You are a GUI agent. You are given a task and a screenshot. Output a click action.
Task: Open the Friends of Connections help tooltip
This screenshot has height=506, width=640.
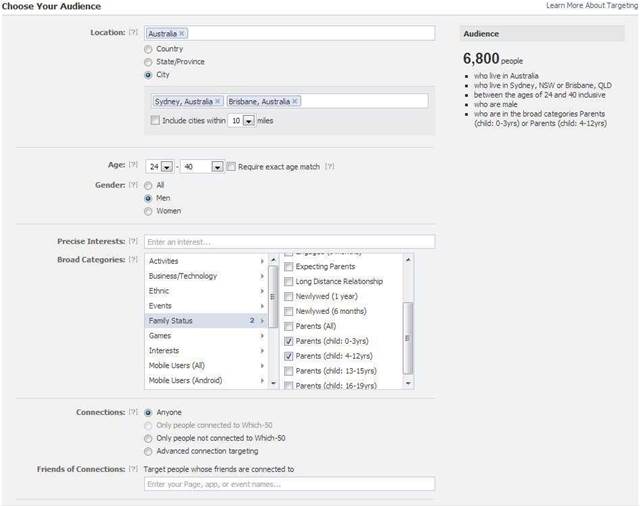[133, 469]
